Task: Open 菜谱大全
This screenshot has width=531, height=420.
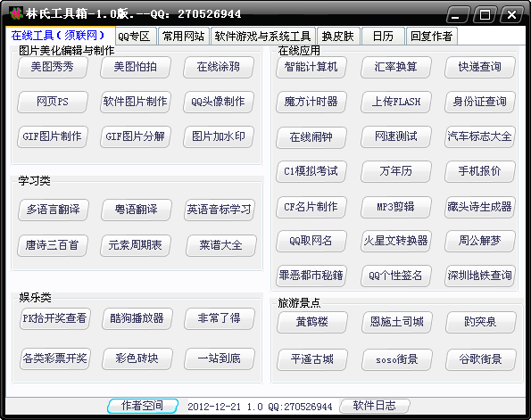Action: (221, 245)
